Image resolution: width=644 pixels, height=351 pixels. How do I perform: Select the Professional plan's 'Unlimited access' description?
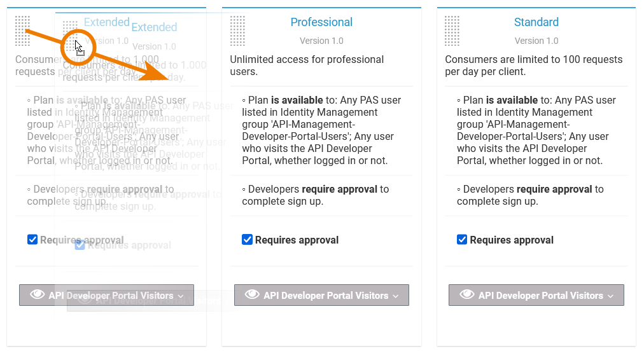(x=307, y=65)
